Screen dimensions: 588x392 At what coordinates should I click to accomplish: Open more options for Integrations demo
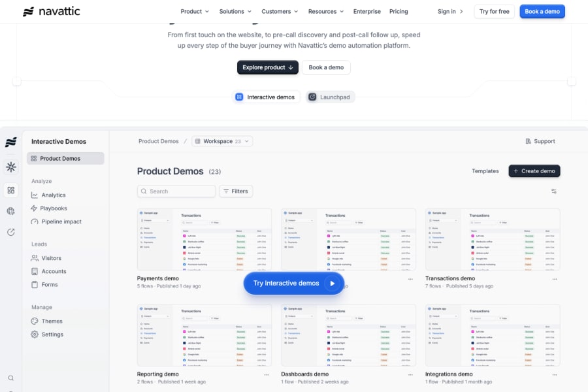[x=555, y=375]
